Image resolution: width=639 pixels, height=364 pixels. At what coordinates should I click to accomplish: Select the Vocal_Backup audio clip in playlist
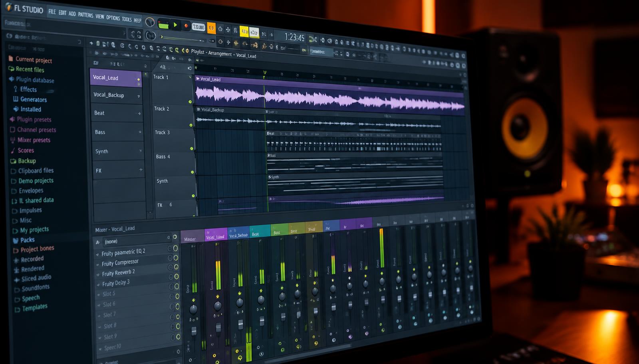click(x=318, y=118)
